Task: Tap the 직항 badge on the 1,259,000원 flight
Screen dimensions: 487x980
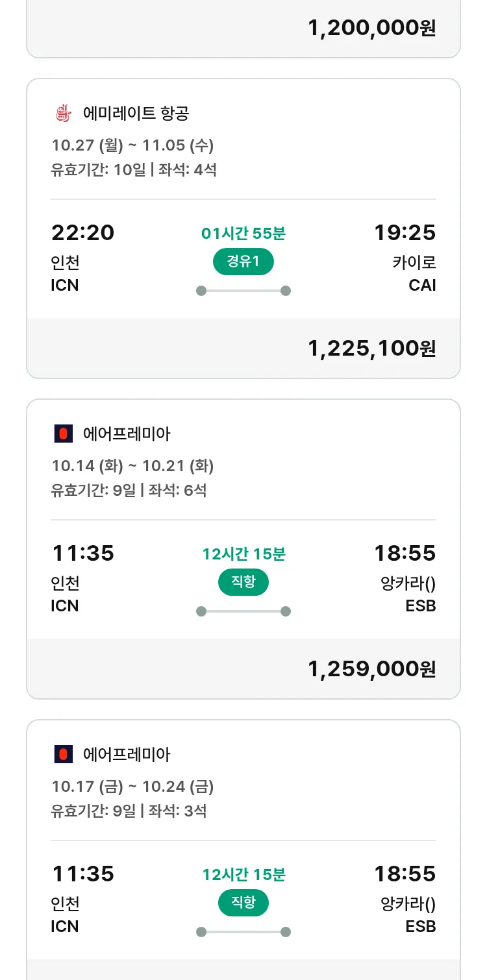Action: [243, 582]
